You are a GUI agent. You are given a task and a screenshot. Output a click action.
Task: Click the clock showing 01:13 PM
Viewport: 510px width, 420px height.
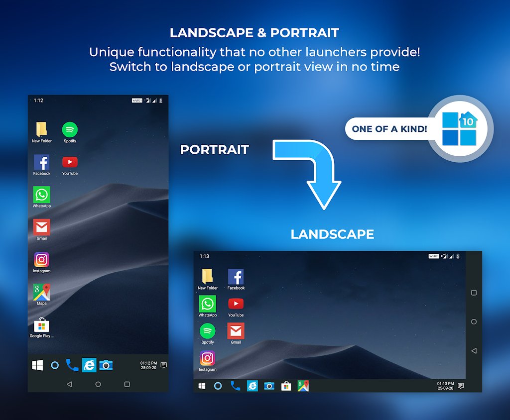(x=445, y=386)
